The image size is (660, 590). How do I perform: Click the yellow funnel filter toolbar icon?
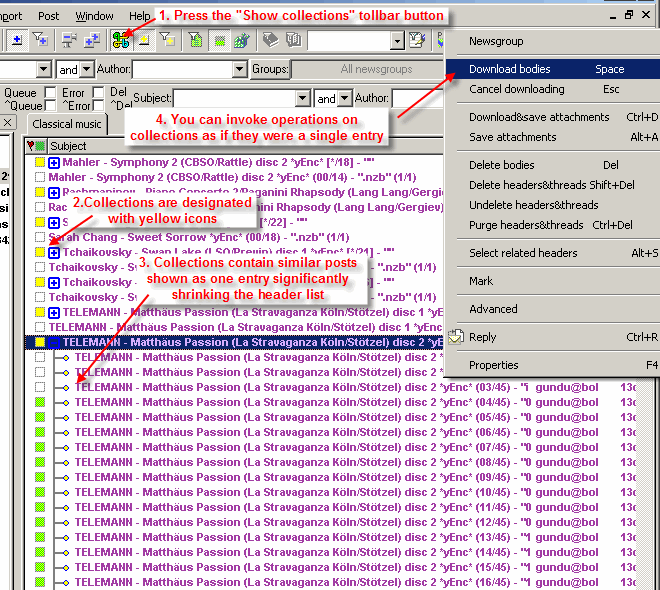[x=169, y=40]
